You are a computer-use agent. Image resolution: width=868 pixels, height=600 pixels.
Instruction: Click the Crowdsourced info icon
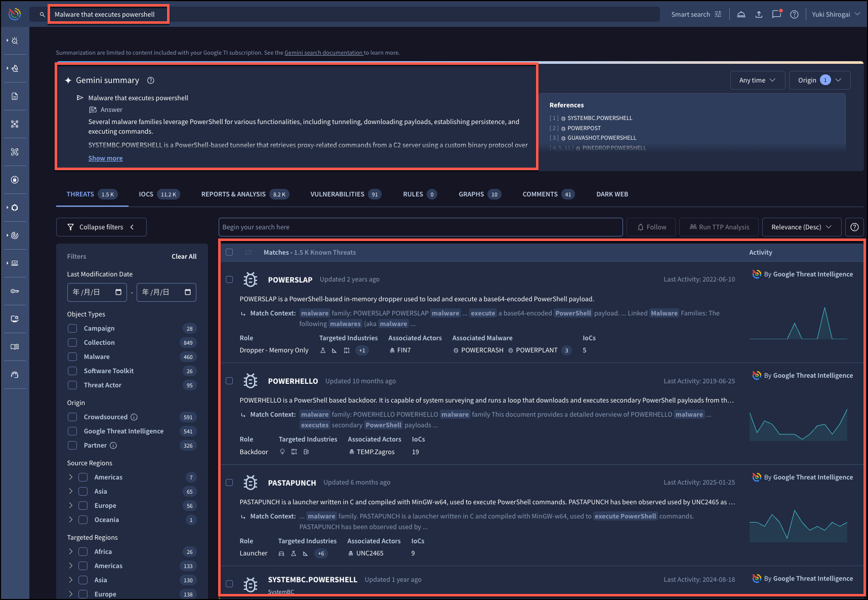point(134,417)
